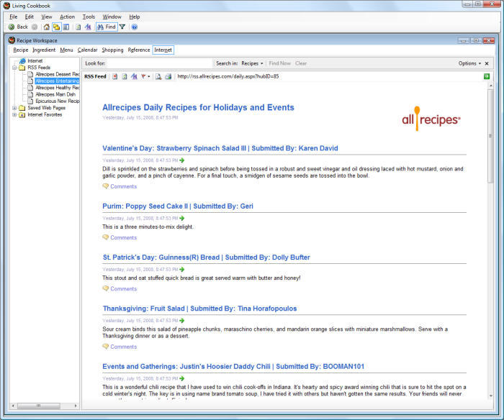504x420 pixels.
Task: Click the main toolbar rename (A) icon
Action: (x=88, y=27)
